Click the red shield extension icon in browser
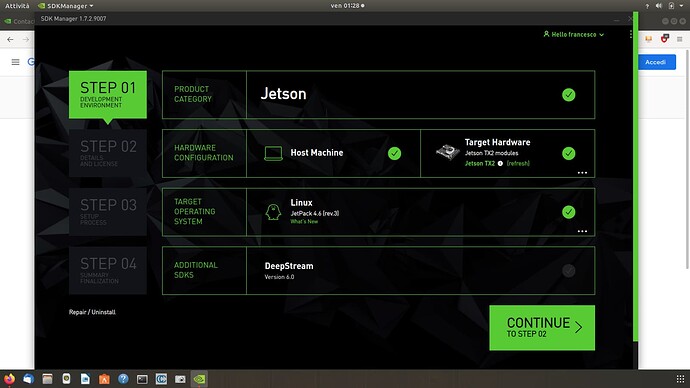The image size is (690, 388). click(664, 39)
